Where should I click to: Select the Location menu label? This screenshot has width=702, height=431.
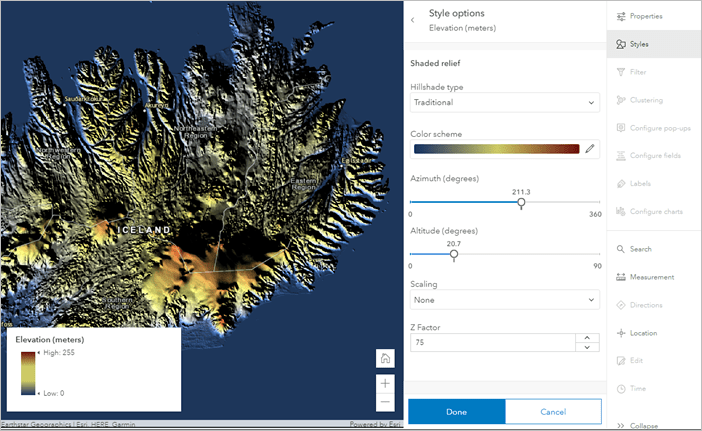click(643, 333)
